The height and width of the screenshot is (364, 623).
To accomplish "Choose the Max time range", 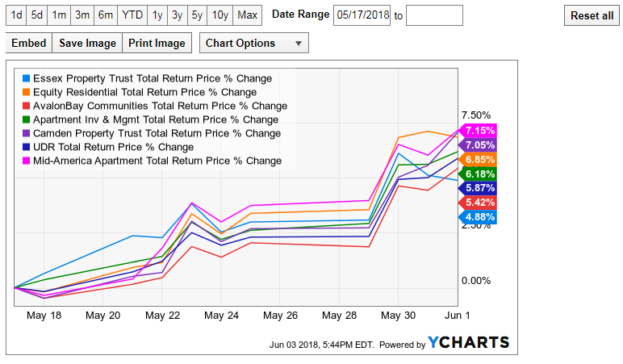I will tap(247, 15).
